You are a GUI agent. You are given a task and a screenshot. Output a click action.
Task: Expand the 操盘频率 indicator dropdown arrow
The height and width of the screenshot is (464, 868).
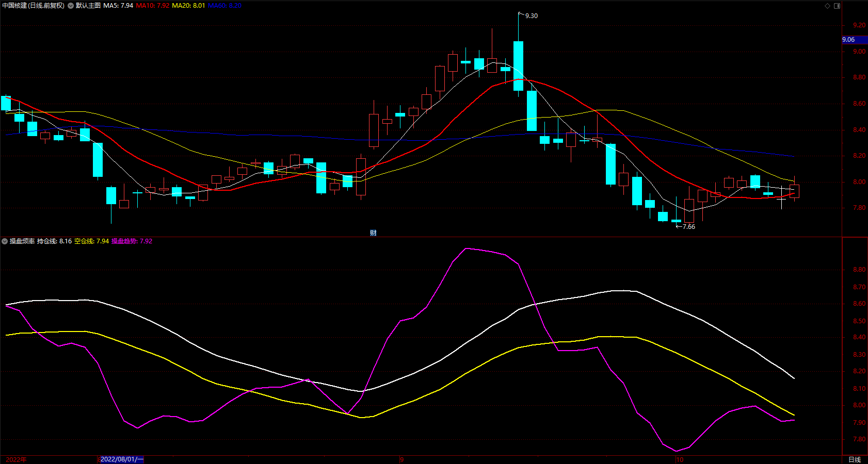[x=5, y=241]
